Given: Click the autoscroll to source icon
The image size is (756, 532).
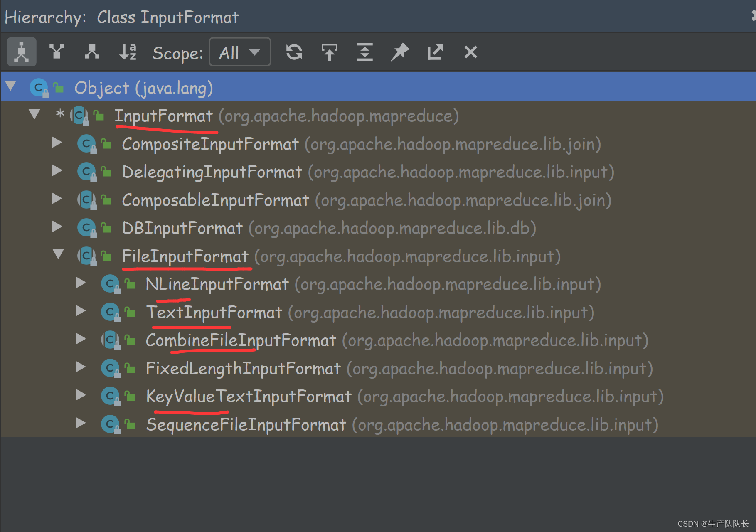Looking at the screenshot, I should click(x=330, y=52).
